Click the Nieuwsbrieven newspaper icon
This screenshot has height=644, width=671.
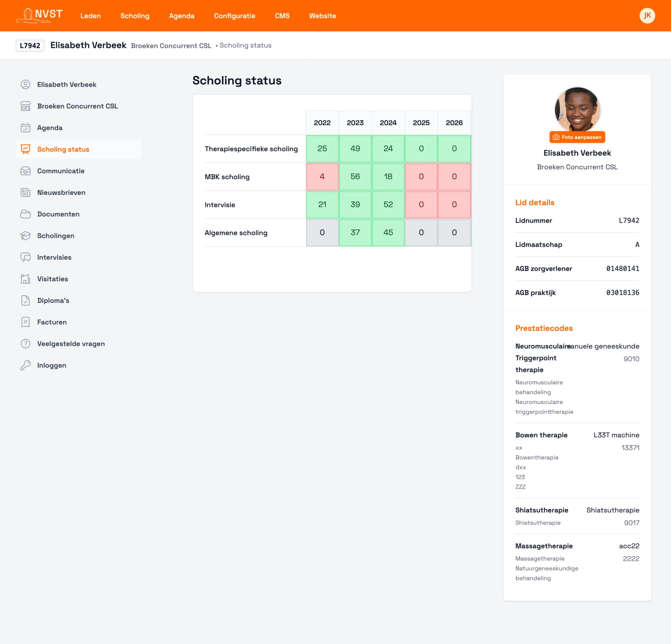click(x=26, y=192)
